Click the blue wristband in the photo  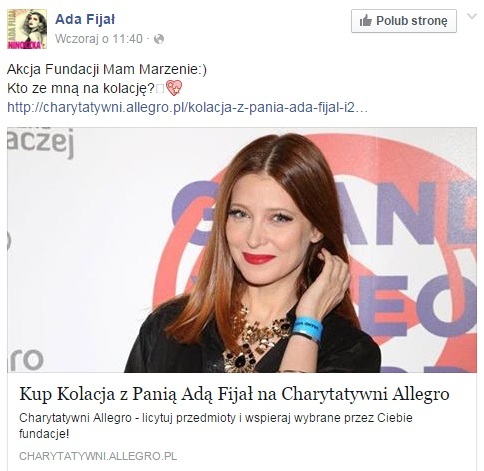(307, 329)
